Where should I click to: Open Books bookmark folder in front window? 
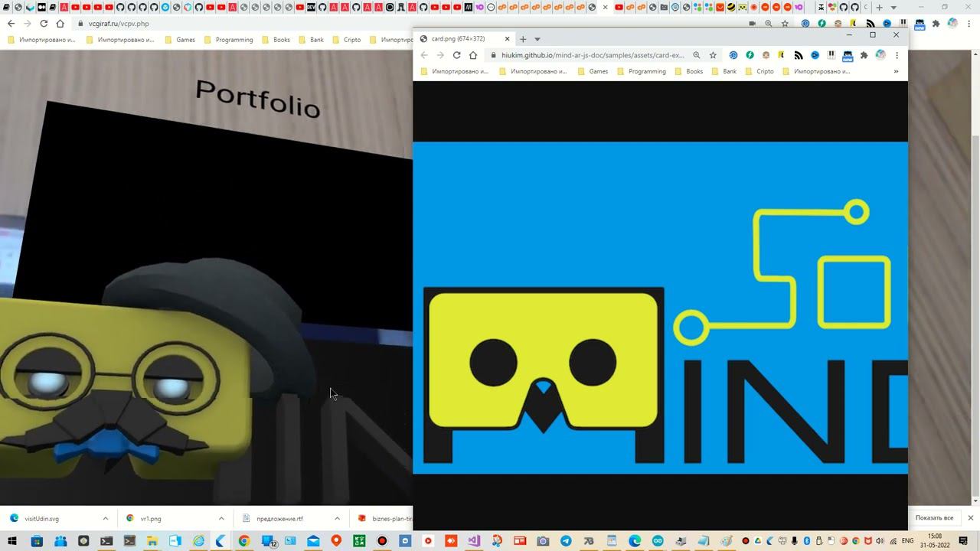click(688, 71)
